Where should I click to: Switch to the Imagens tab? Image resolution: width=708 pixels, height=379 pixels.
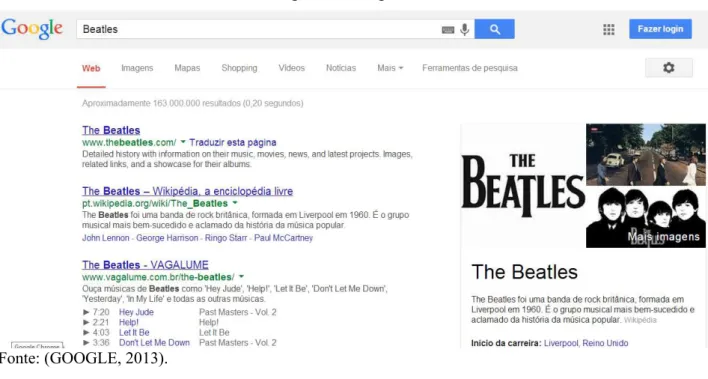(137, 68)
